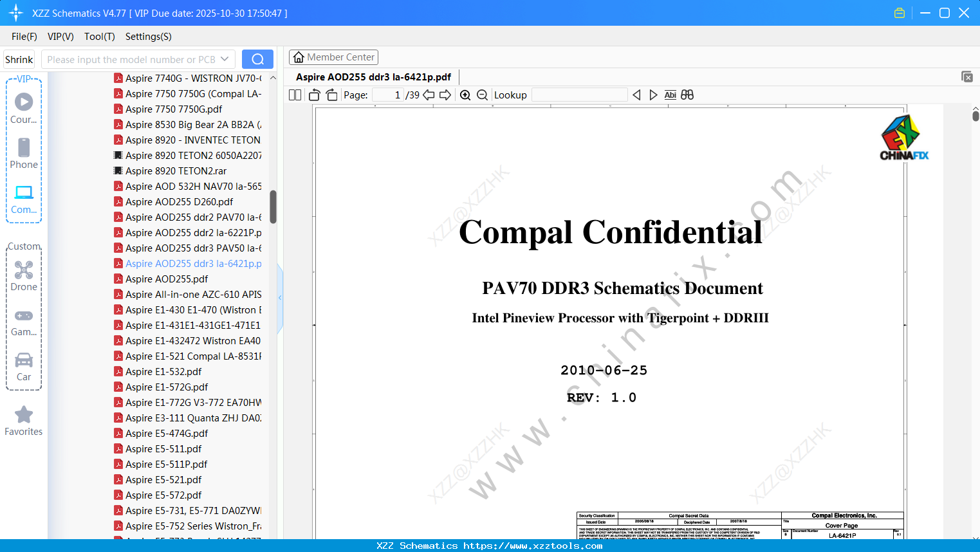This screenshot has width=980, height=552.
Task: Click the Shrink button
Action: pos(19,59)
